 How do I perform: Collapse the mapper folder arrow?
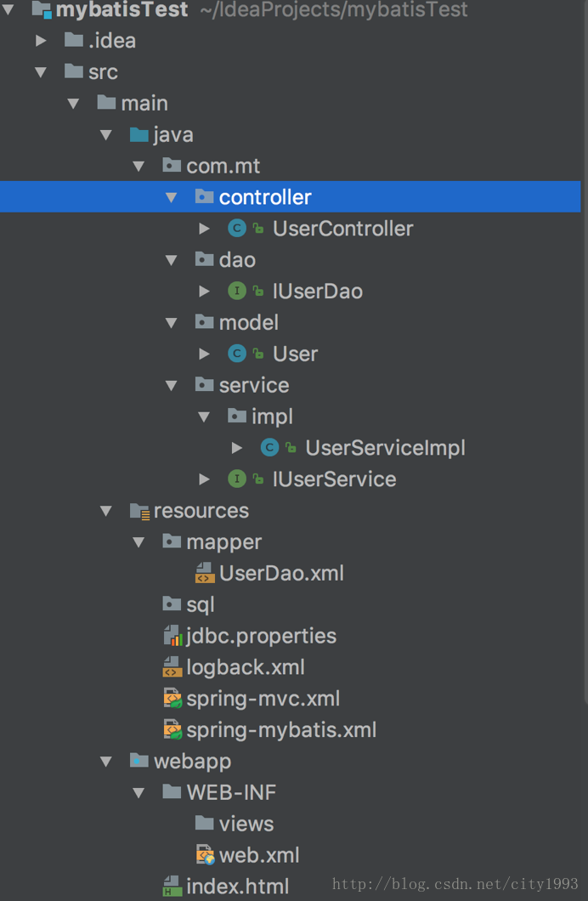coord(139,541)
